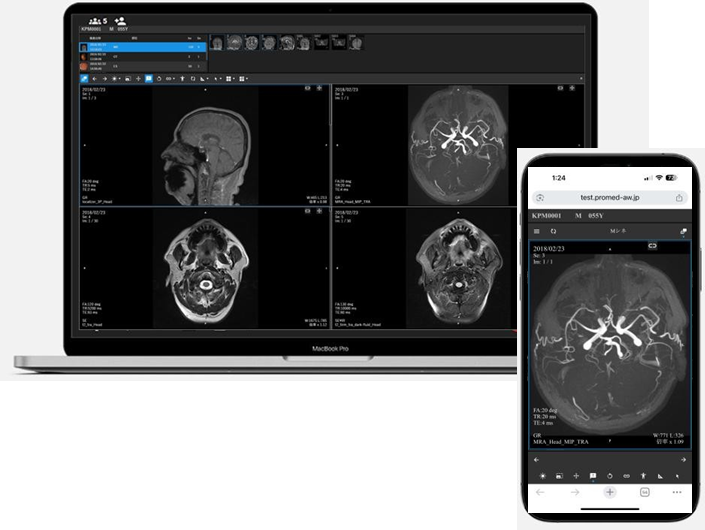Screen dimensions: 705x530
Task: Tap the sync refresh icon on phone viewer
Action: click(x=553, y=231)
